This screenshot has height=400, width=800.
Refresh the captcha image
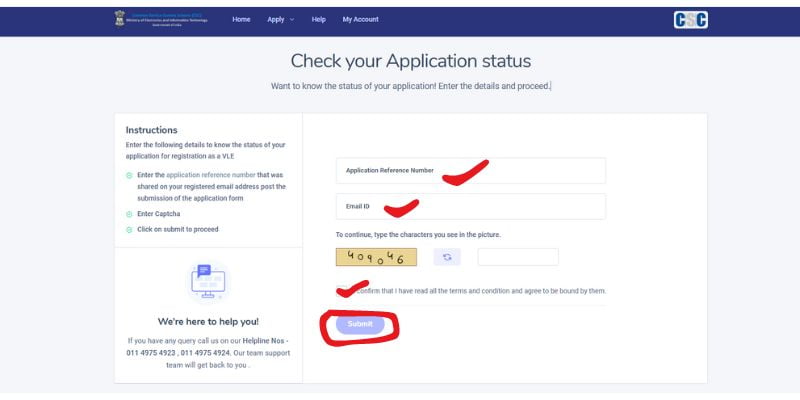tap(447, 257)
